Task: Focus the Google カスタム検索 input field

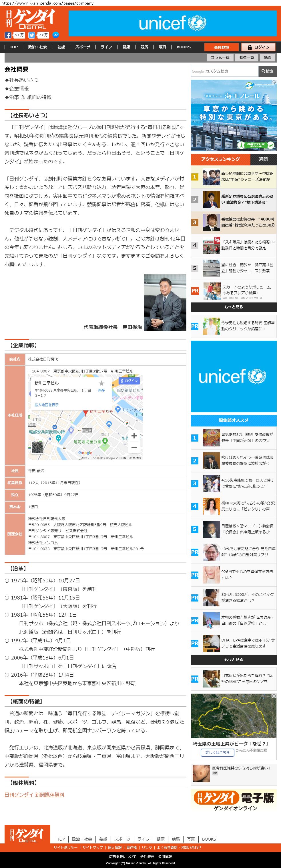Action: (224, 71)
